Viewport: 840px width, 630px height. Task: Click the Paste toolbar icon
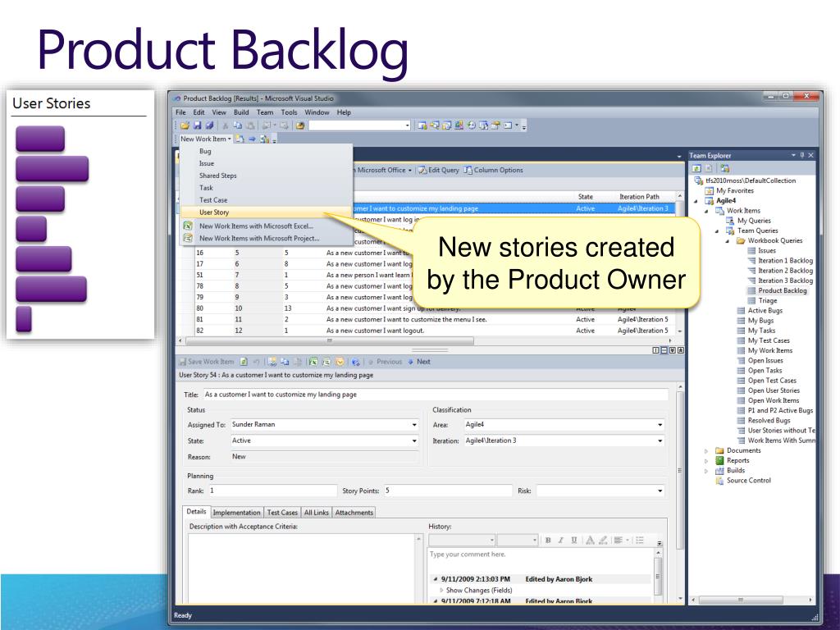(x=250, y=126)
